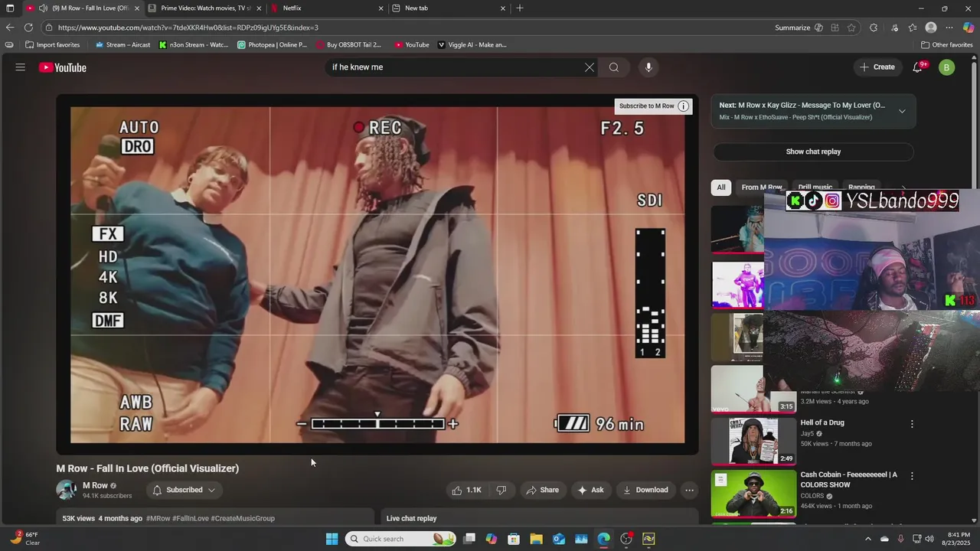Refresh the current page

(x=28, y=28)
